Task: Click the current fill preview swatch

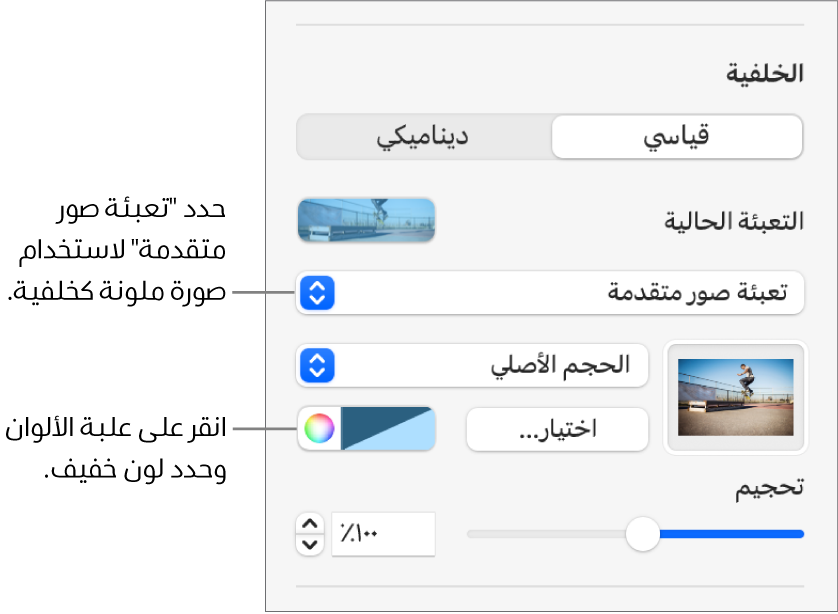Action: pos(366,220)
